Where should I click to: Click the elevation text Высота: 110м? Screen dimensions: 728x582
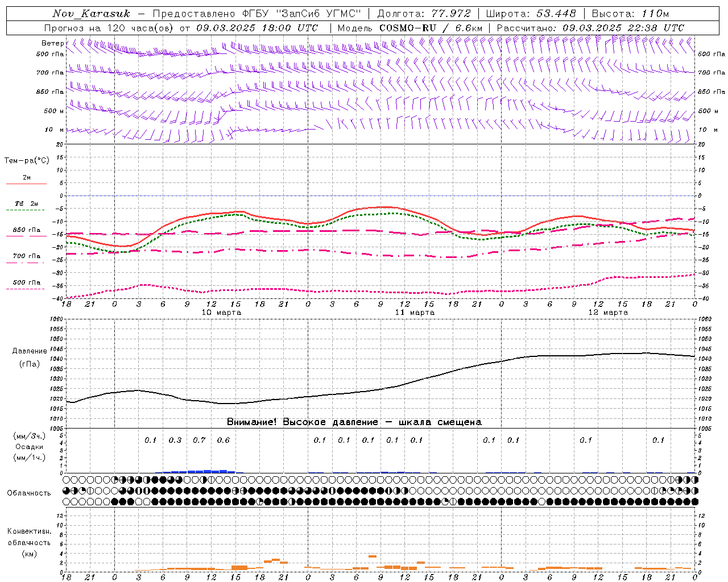[x=630, y=14]
